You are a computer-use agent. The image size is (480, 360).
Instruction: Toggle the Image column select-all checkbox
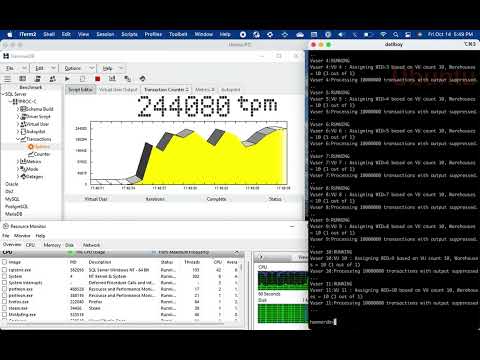click(5, 262)
